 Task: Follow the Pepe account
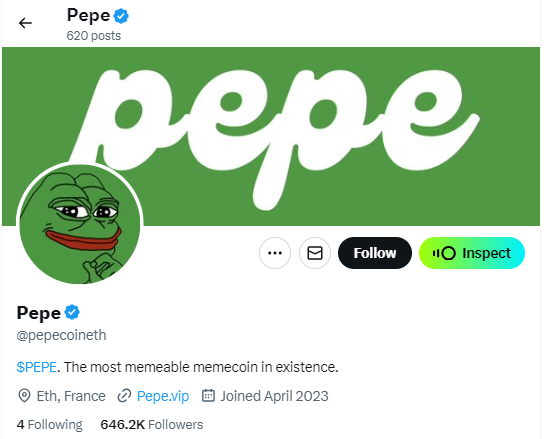click(x=375, y=253)
